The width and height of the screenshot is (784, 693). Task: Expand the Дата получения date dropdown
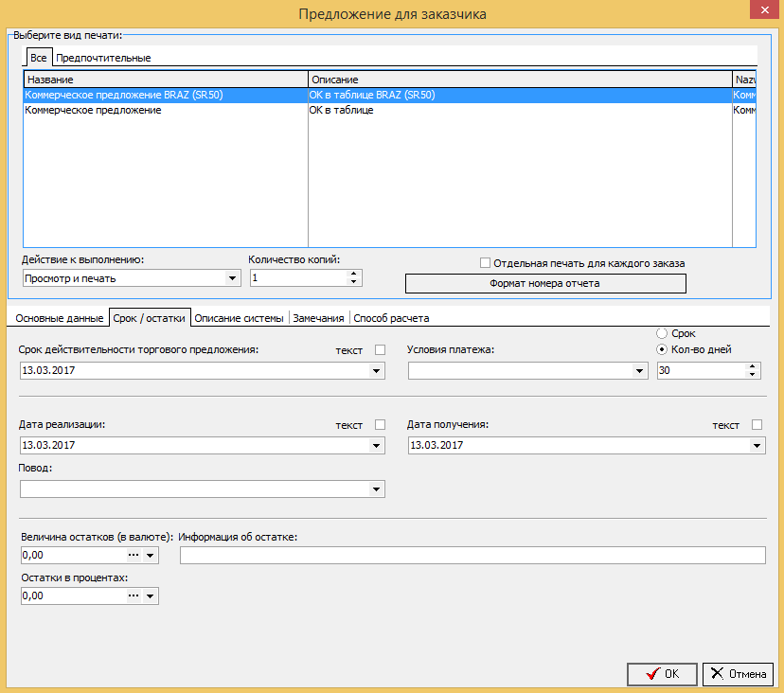point(757,446)
